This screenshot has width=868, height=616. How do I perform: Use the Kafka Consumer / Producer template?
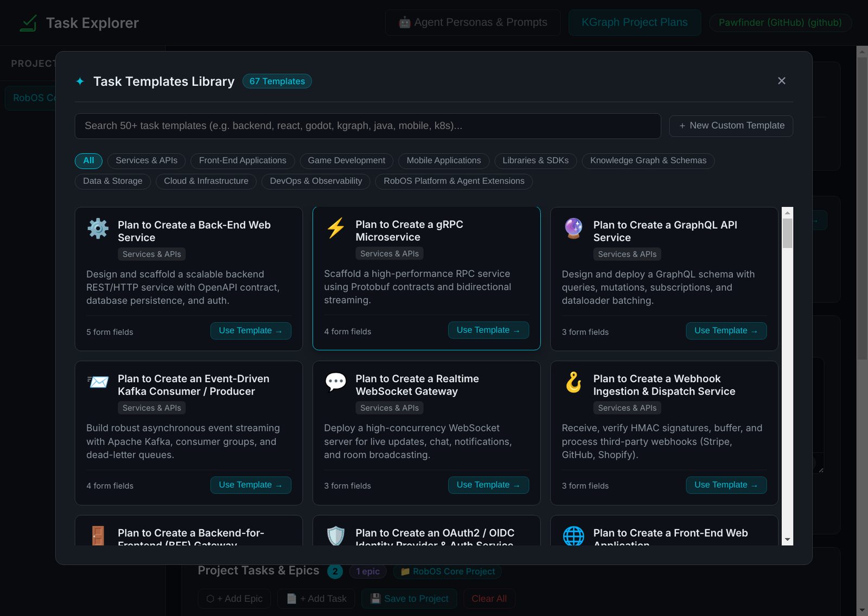(x=251, y=485)
